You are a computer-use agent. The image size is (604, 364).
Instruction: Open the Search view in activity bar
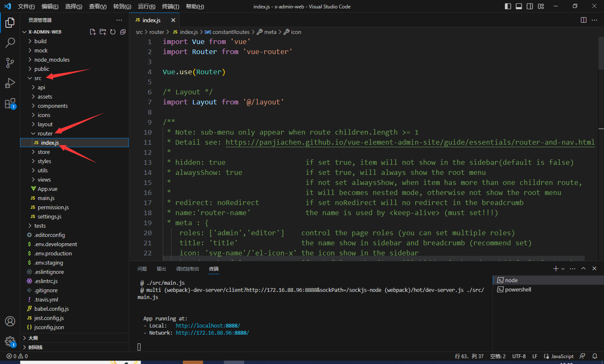point(10,43)
